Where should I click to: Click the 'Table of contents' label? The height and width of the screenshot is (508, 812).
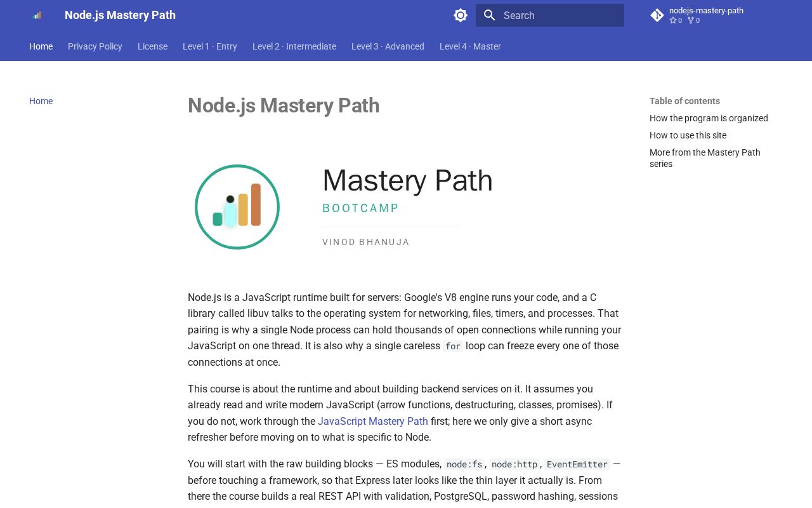(684, 101)
